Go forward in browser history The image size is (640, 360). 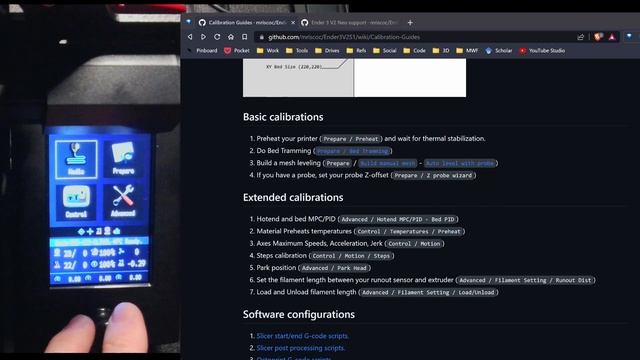[203, 37]
